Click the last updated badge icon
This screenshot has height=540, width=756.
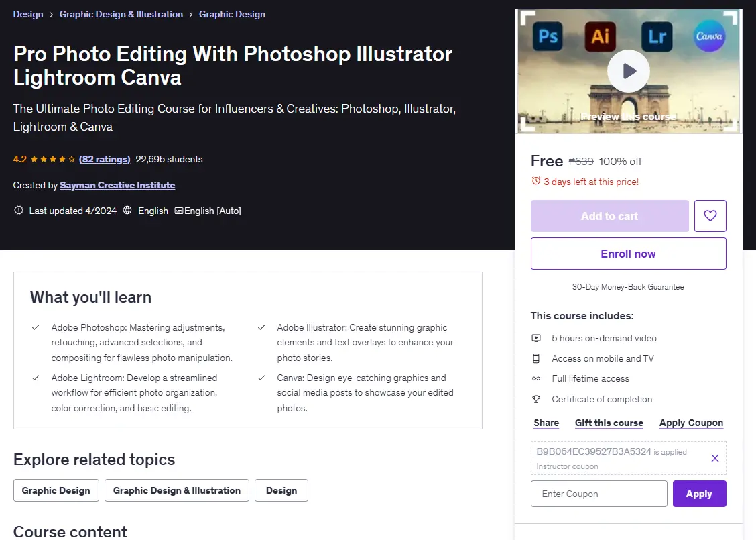click(18, 211)
